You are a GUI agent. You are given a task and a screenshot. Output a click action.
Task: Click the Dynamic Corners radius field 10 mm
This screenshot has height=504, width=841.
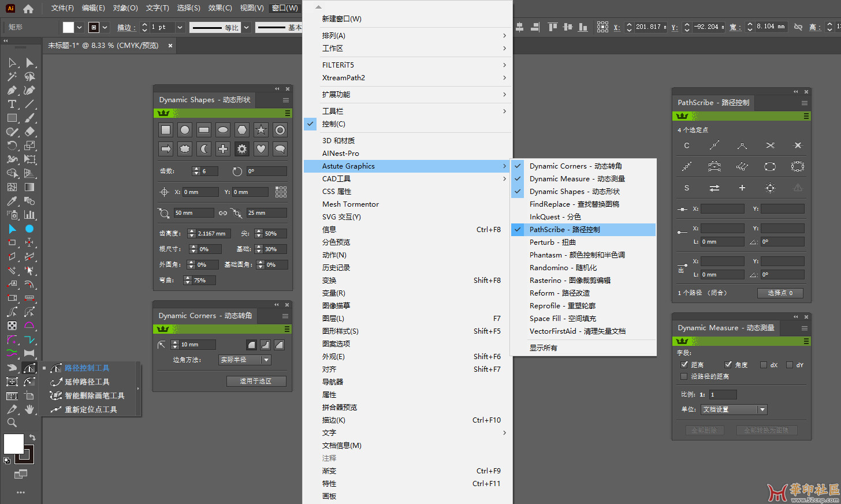[198, 344]
